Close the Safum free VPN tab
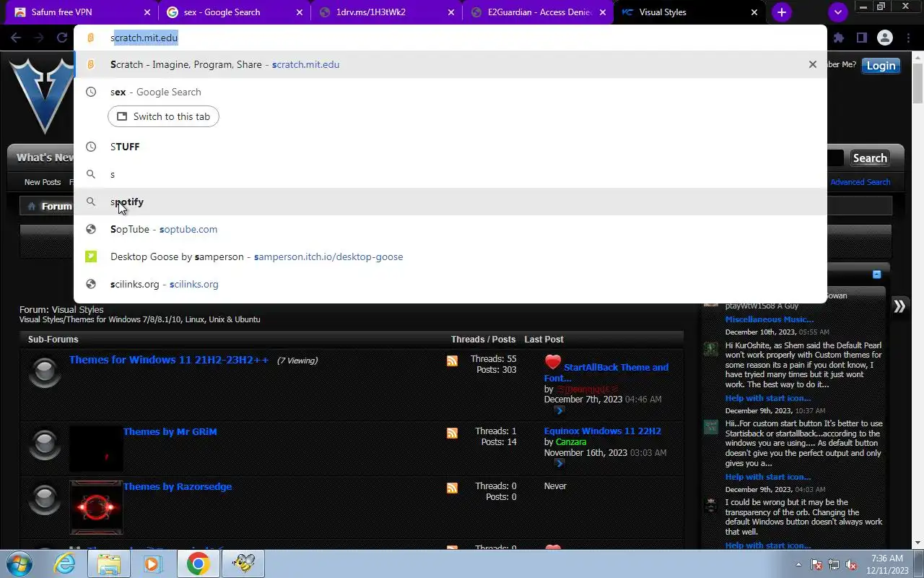 [147, 12]
